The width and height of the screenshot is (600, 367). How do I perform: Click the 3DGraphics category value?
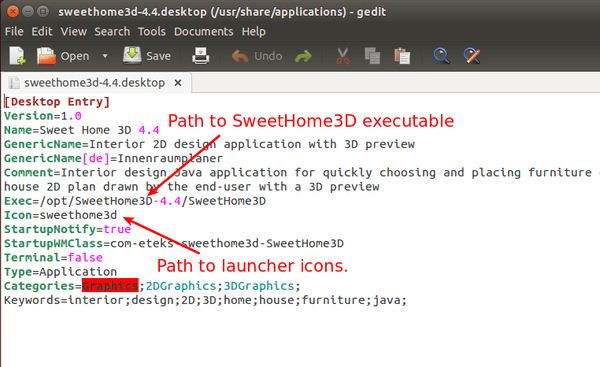(x=259, y=286)
